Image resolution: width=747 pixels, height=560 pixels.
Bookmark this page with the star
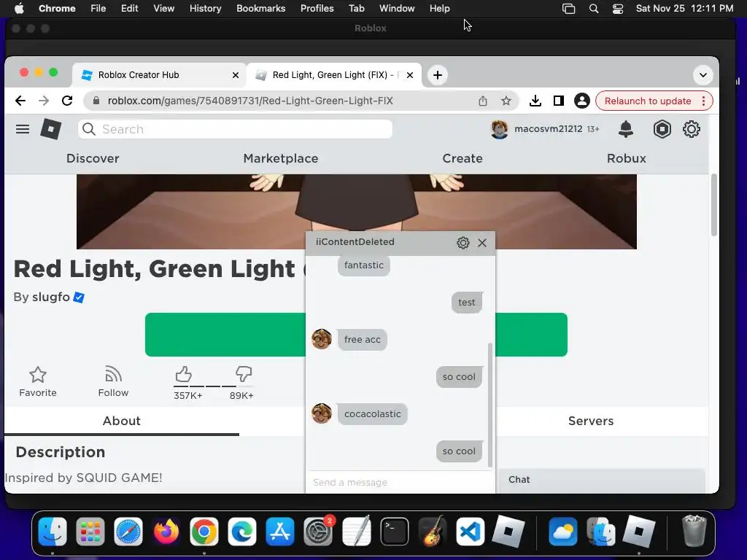506,101
